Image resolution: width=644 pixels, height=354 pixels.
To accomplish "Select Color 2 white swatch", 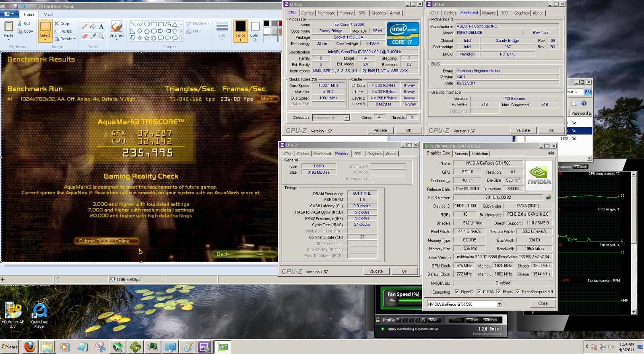I will coord(255,31).
